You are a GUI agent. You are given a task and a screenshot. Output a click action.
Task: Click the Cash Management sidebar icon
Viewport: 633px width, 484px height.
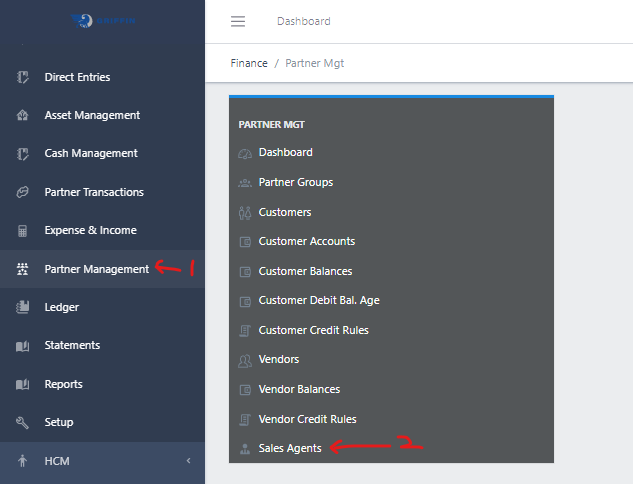pyautogui.click(x=23, y=153)
